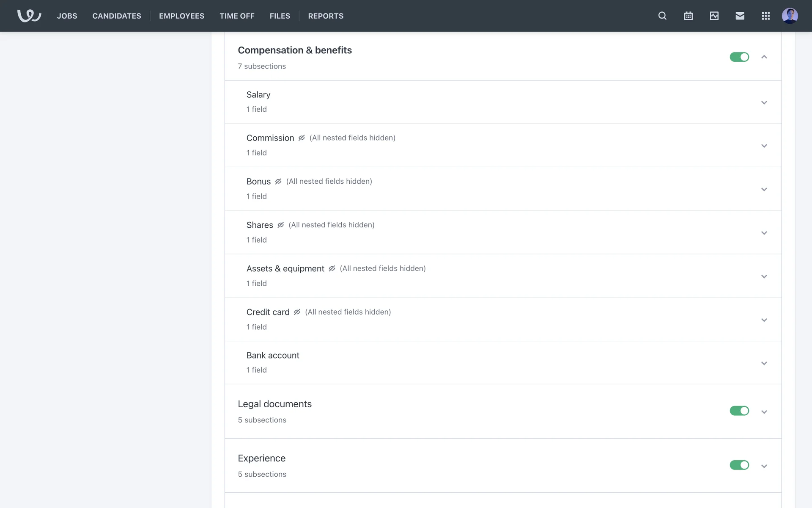812x508 pixels.
Task: Open the Time Off menu item
Action: coord(237,16)
